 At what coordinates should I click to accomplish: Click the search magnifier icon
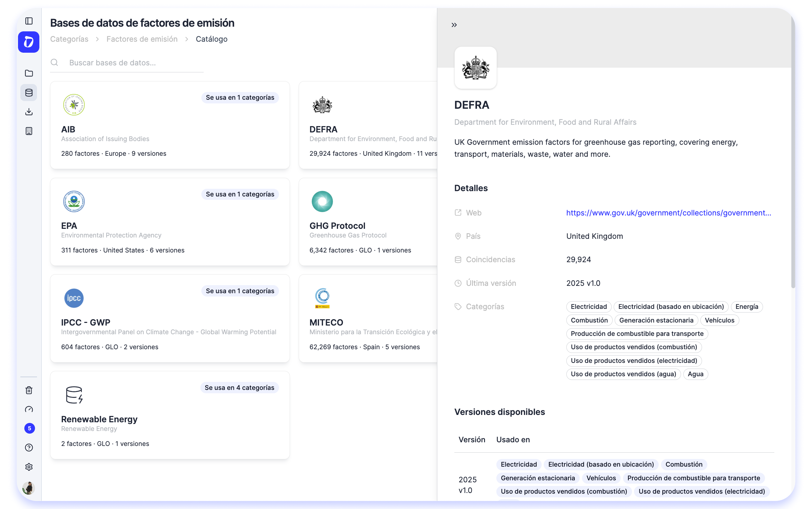54,62
